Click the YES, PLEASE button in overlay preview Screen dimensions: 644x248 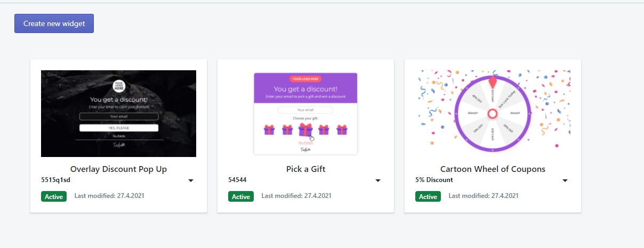tap(119, 128)
